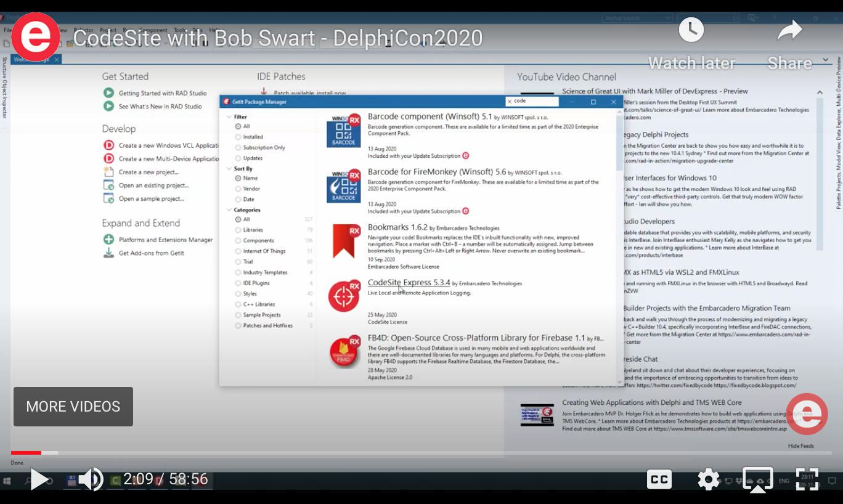
Task: Select the Industry Templates category
Action: (238, 272)
